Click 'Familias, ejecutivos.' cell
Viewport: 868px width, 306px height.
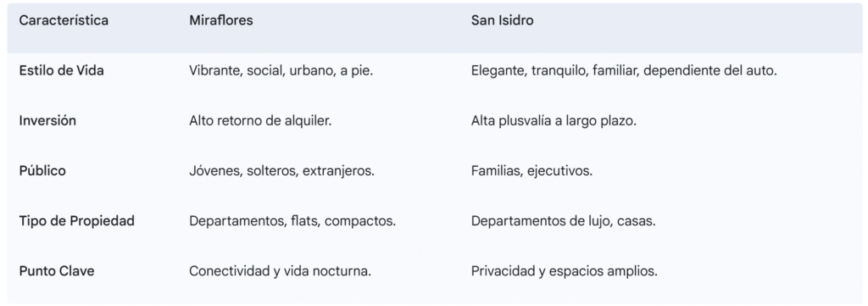[x=532, y=171]
